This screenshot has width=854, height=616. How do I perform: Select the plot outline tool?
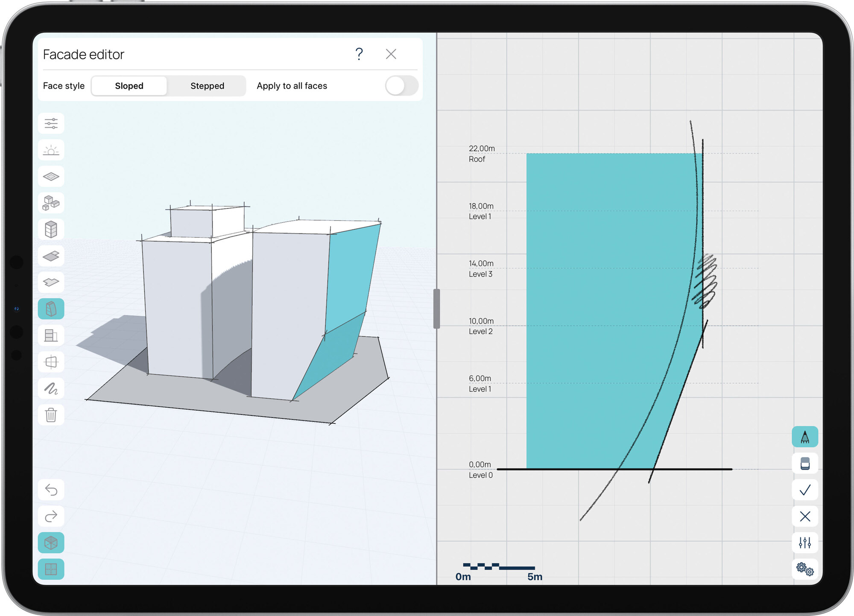tap(51, 176)
